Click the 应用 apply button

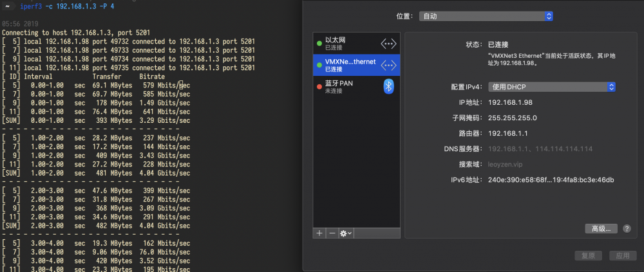(x=623, y=255)
